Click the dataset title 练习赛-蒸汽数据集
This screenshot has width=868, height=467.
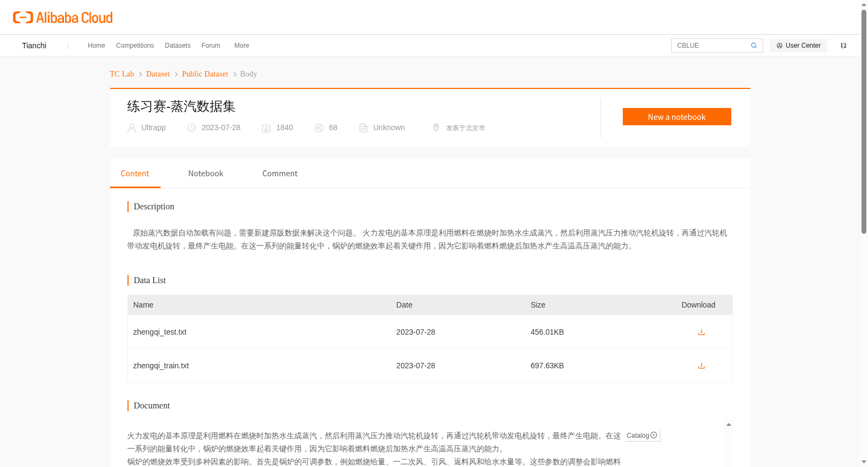[181, 106]
